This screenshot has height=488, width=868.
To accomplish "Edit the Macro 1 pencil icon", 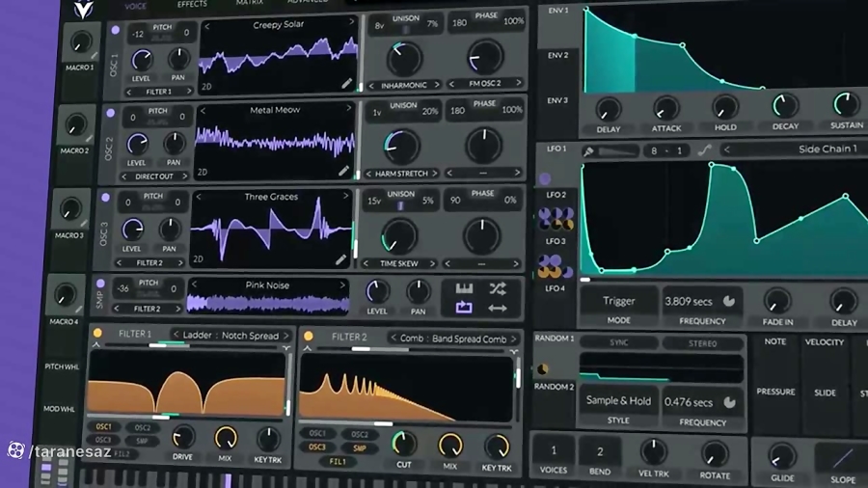I will tap(95, 55).
